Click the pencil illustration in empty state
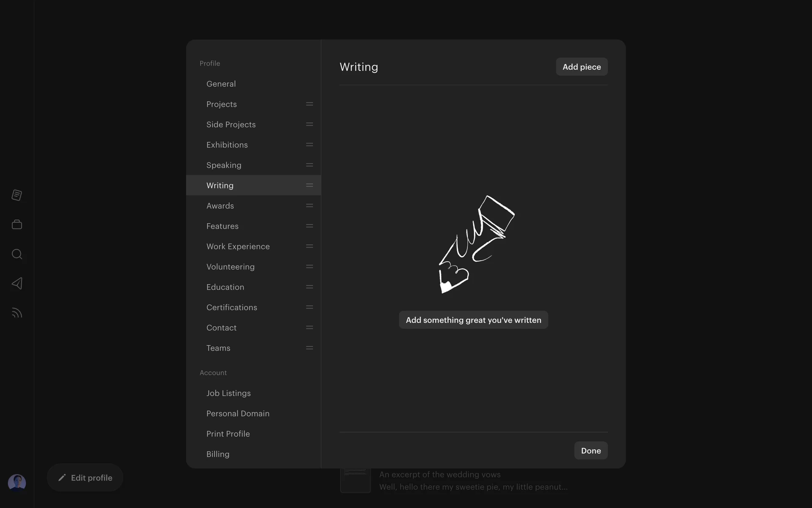Screen dimensions: 812x508 (476, 245)
